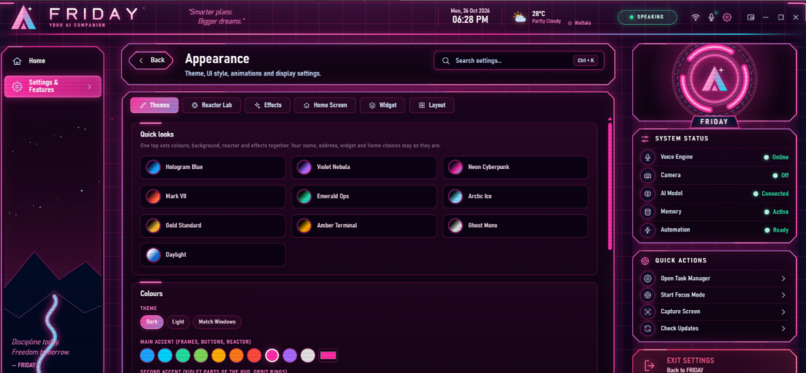Apply the Hologram Blue quick look
The width and height of the screenshot is (806, 373).
(x=213, y=167)
